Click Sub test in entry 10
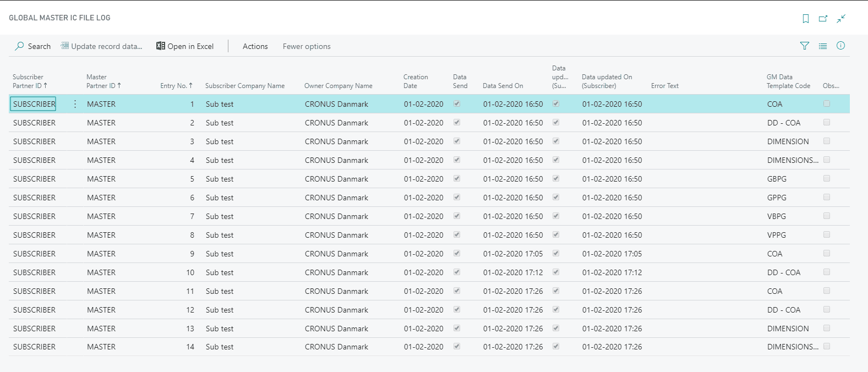 220,272
